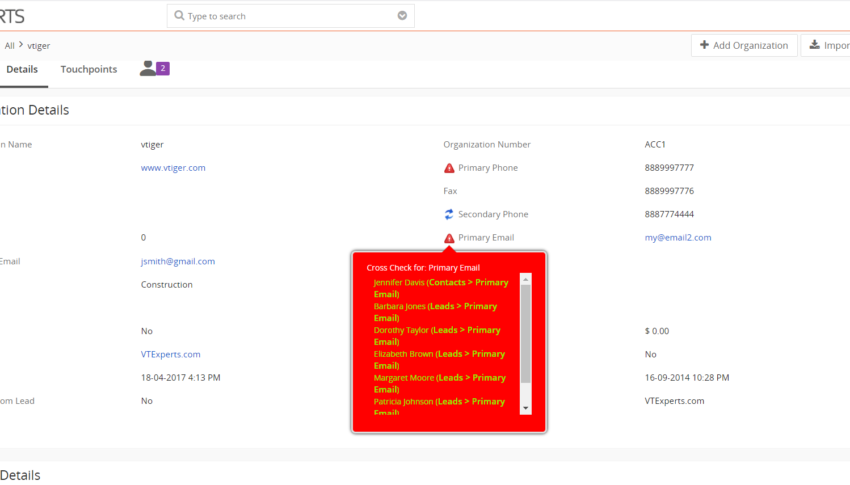Click Barbara Jones lead entry

[435, 312]
